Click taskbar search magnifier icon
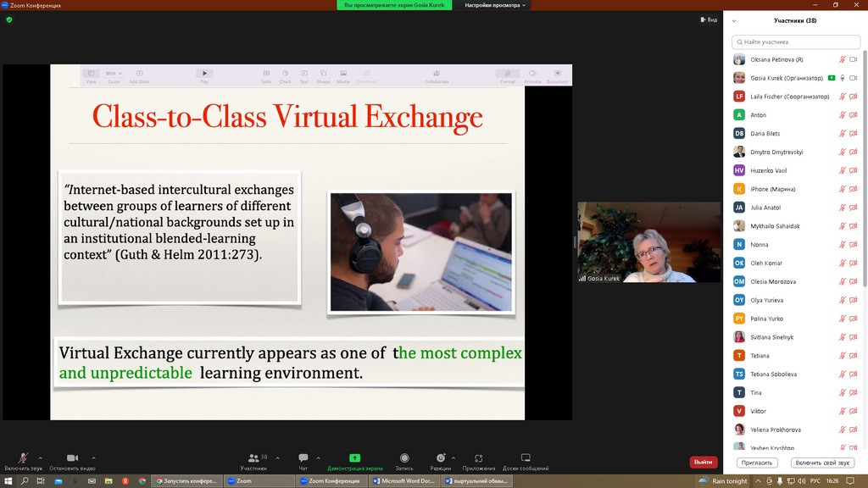This screenshot has width=868, height=488. pos(25,481)
